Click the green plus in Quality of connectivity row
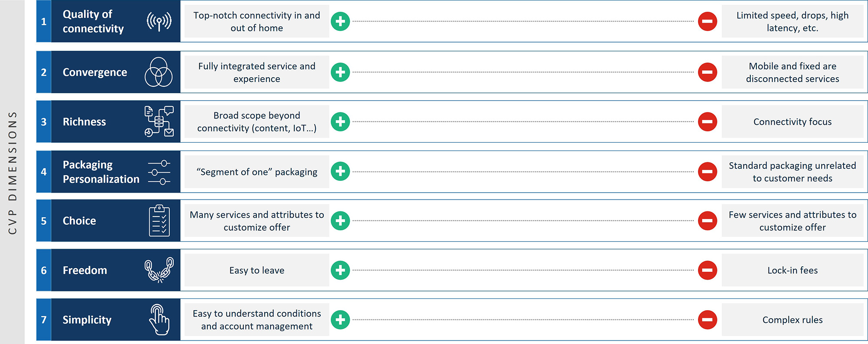868x344 pixels. pos(340,21)
